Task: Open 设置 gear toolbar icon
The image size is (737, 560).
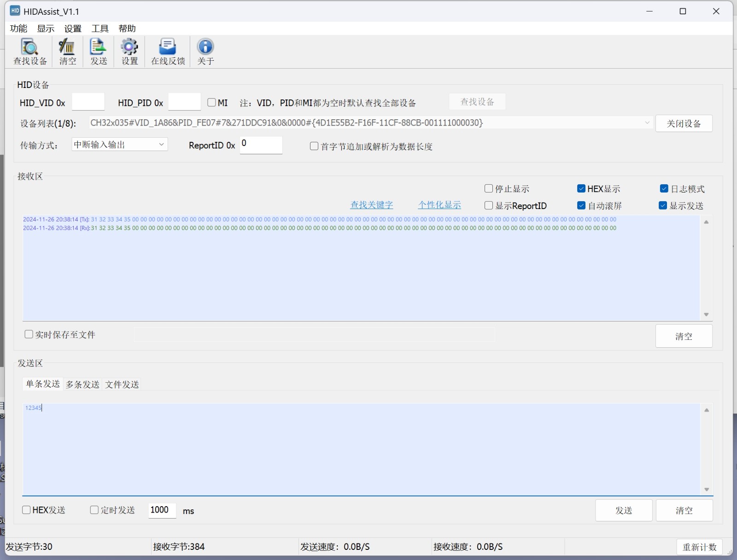Action: tap(129, 52)
